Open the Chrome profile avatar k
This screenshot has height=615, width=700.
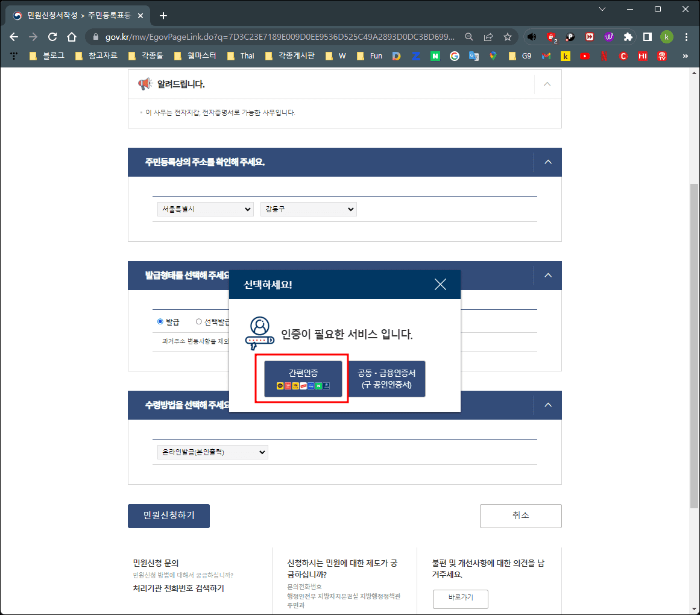pos(666,37)
